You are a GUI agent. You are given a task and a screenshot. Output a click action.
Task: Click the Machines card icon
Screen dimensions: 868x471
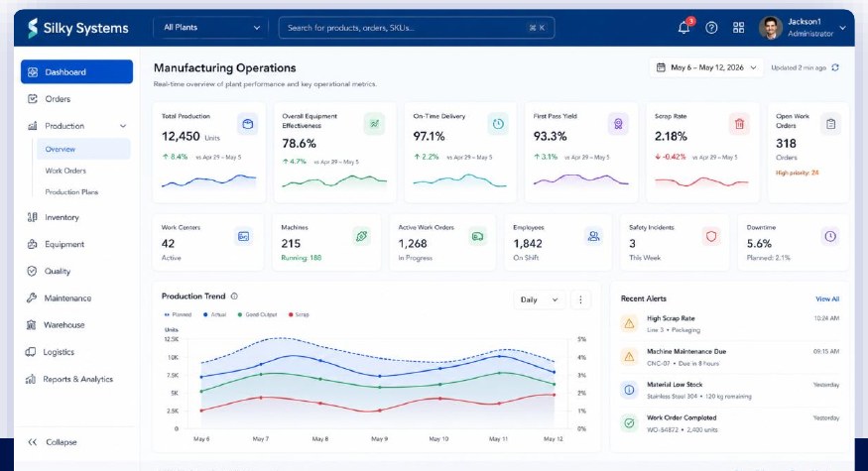point(361,236)
